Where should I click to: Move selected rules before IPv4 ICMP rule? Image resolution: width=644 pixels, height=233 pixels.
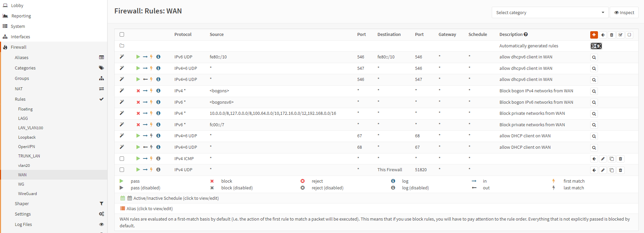pos(594,159)
